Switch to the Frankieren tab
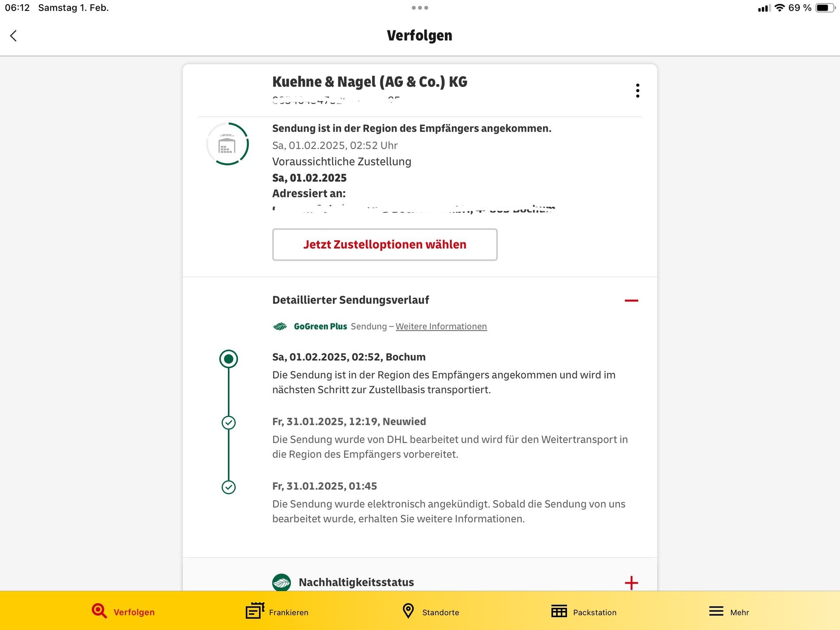The height and width of the screenshot is (630, 840). (288, 612)
